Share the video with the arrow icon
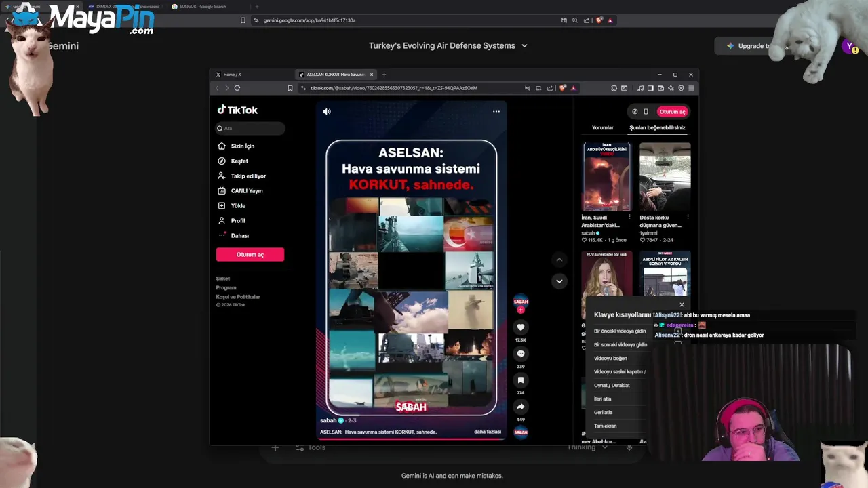This screenshot has height=488, width=868. 521,407
